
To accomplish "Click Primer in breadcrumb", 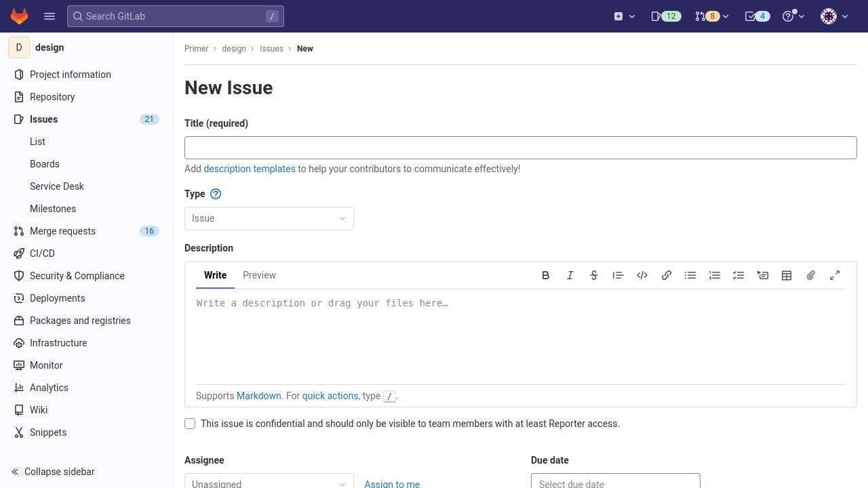I will tap(197, 49).
